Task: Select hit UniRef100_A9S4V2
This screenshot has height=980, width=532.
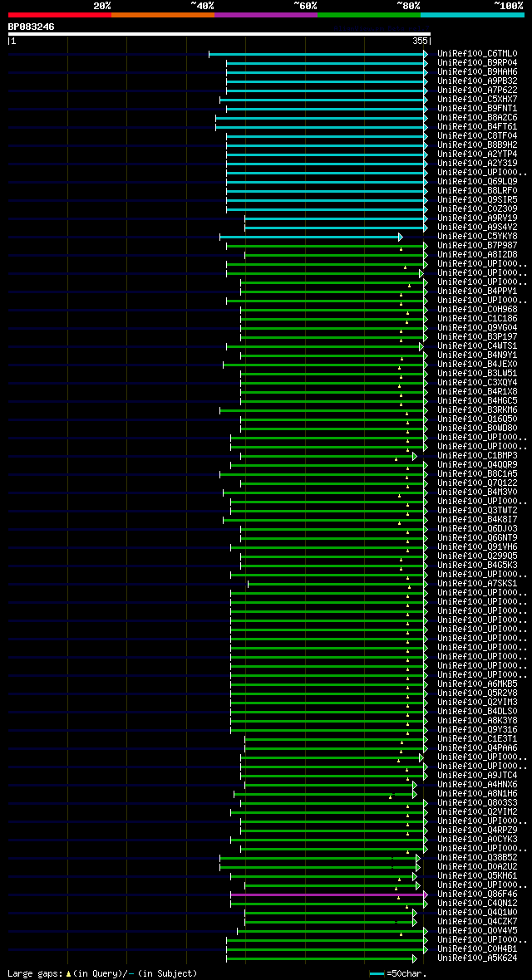Action: 477,227
